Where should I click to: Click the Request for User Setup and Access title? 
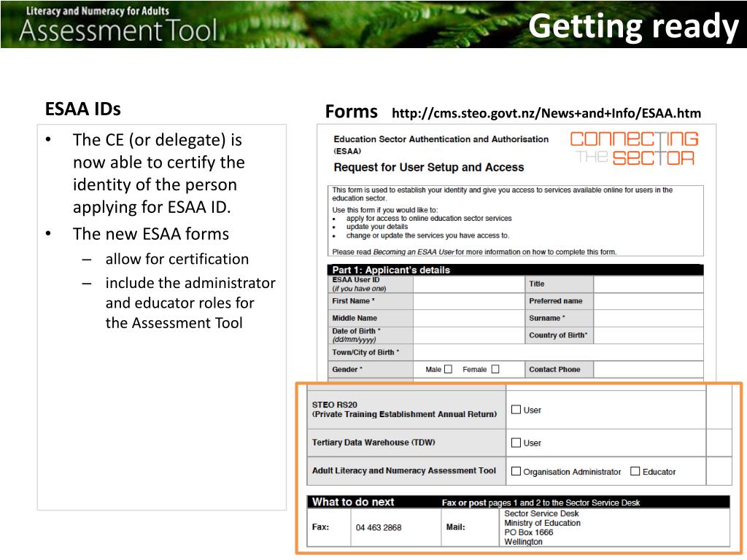(x=429, y=167)
